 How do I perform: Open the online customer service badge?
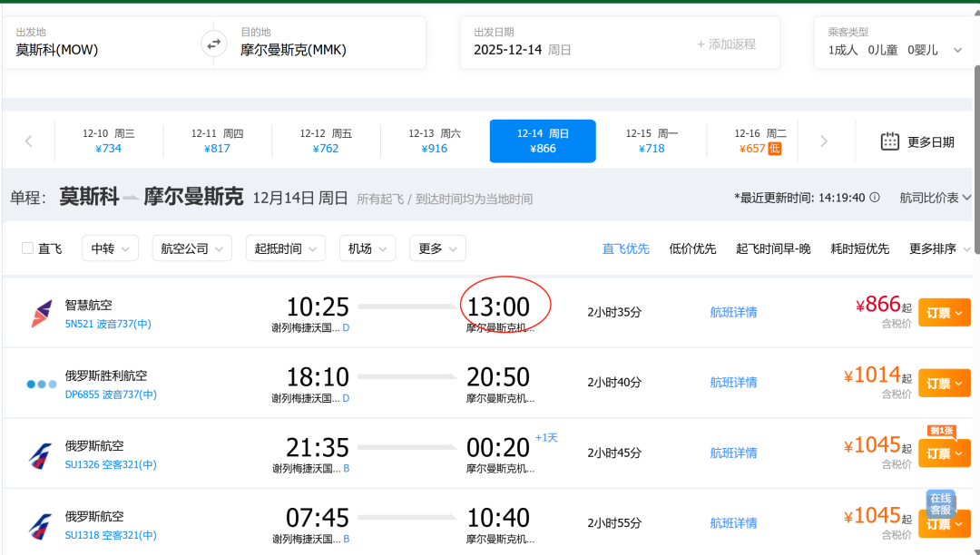(x=941, y=504)
